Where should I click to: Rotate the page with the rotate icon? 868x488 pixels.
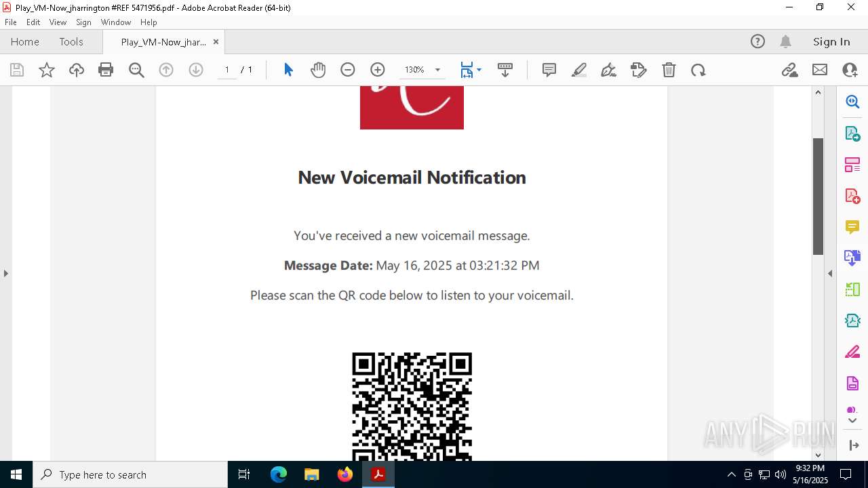(698, 70)
